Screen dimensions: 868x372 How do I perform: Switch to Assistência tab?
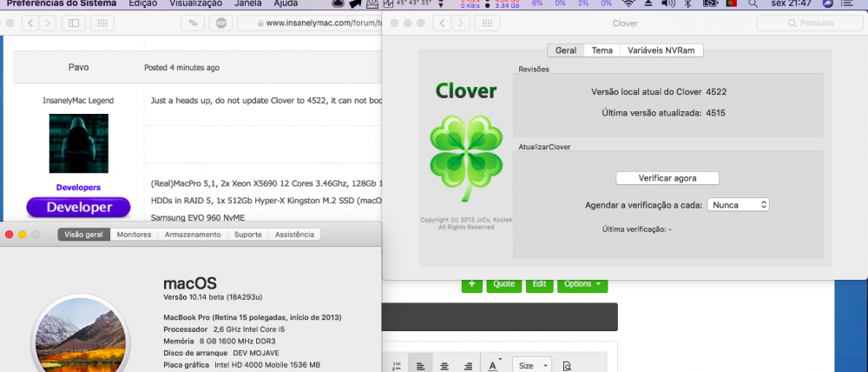coord(294,235)
